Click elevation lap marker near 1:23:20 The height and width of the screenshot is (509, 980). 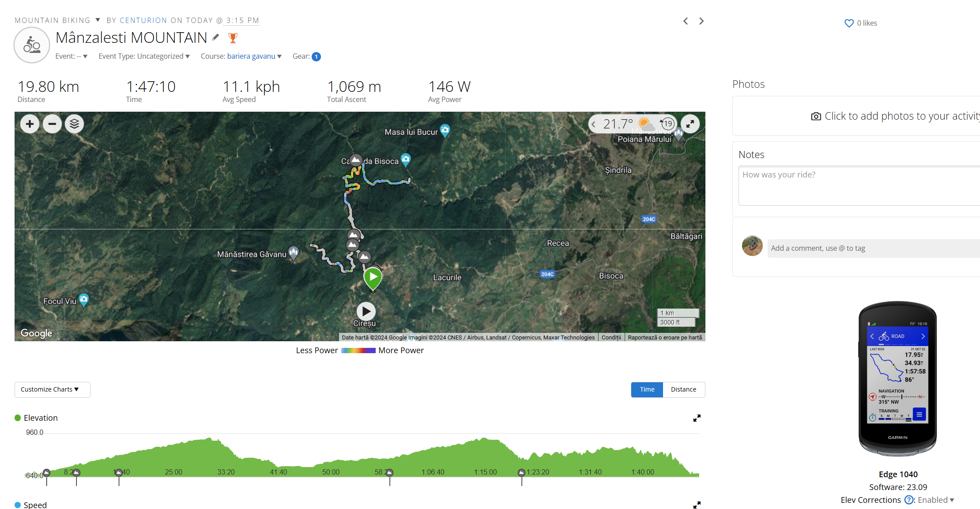pos(521,473)
